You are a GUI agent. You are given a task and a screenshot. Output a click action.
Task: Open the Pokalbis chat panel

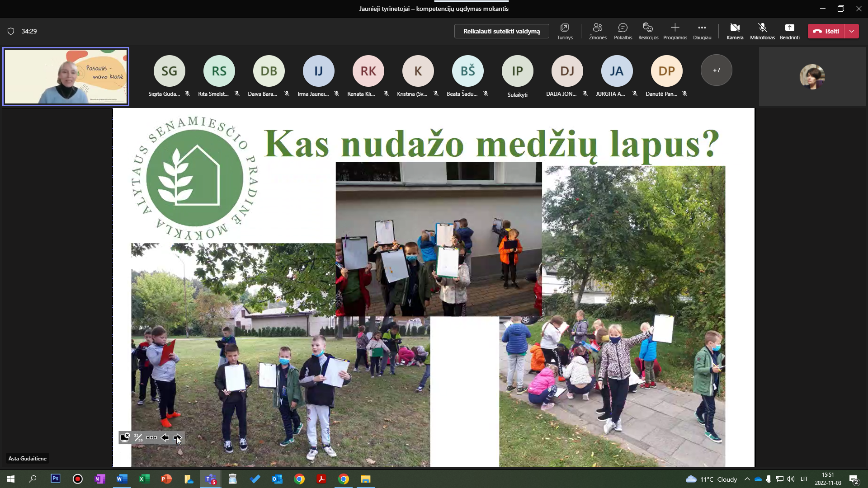click(623, 31)
